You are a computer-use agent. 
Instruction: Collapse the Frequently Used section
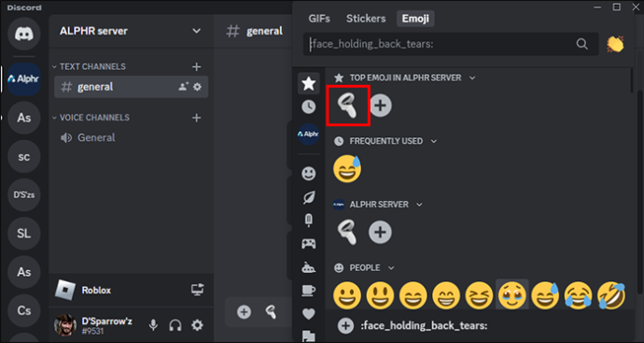tap(434, 141)
